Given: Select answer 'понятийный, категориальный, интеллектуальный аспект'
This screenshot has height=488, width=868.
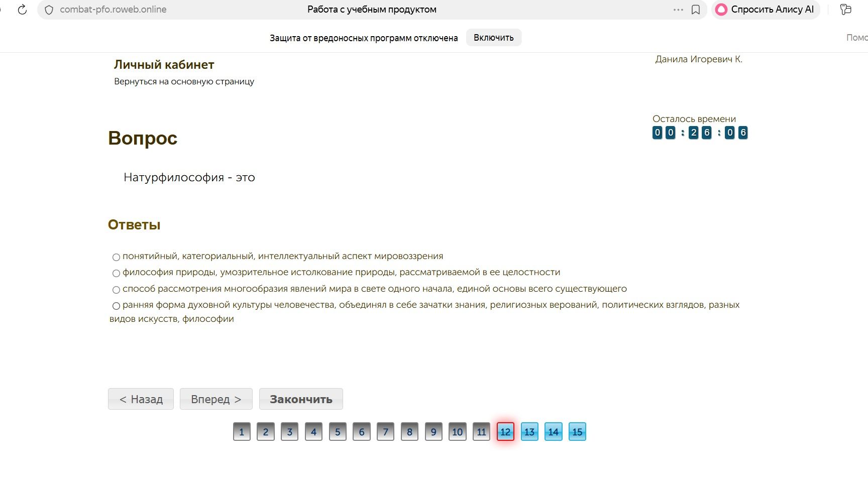Looking at the screenshot, I should point(116,257).
